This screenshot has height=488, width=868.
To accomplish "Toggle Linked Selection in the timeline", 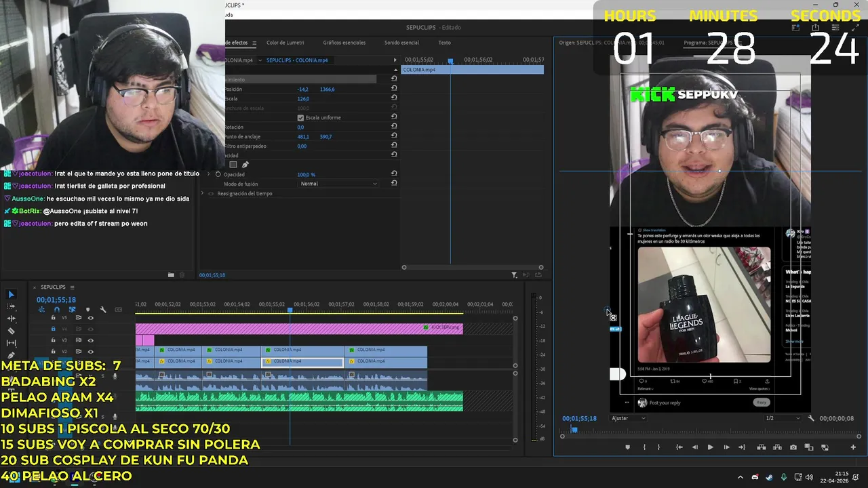I will tap(72, 310).
